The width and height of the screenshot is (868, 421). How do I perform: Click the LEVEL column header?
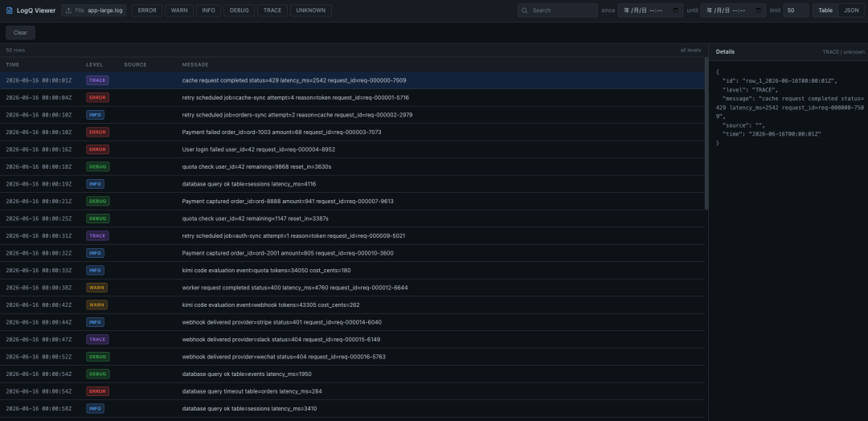click(95, 65)
